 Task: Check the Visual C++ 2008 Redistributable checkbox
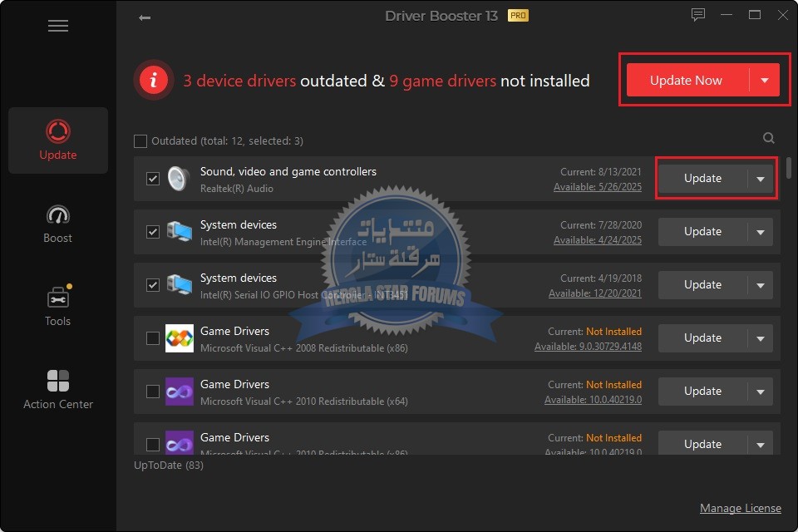(153, 338)
